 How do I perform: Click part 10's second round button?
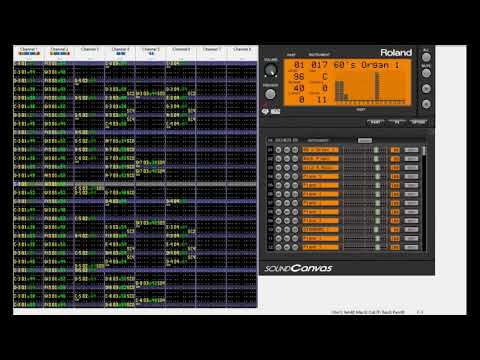point(287,230)
